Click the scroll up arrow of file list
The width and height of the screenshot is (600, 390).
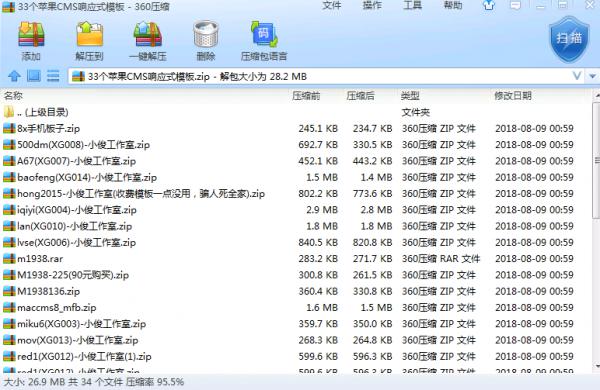596,95
